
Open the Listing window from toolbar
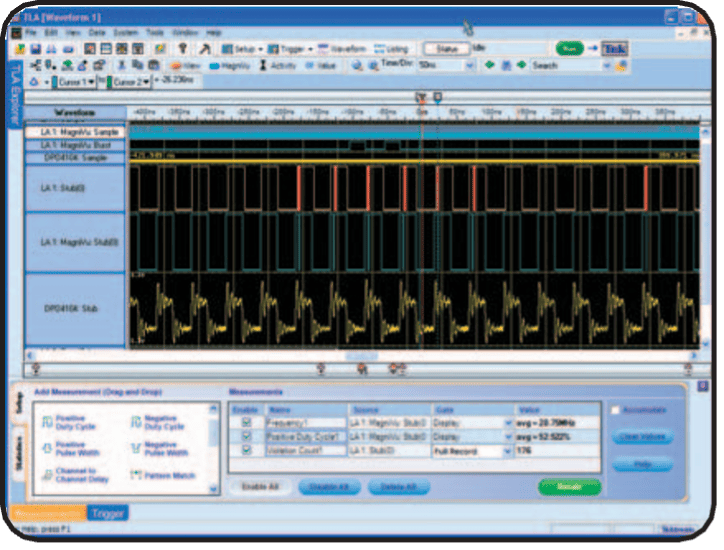click(391, 48)
